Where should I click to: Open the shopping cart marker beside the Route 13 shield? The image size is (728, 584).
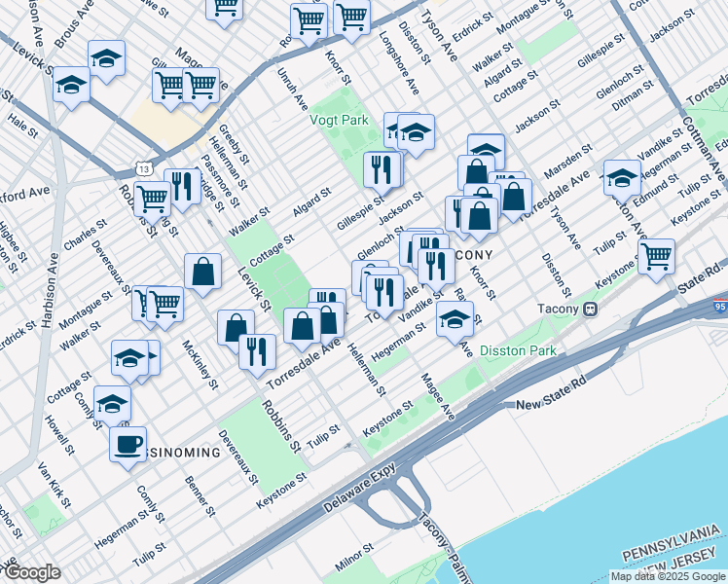point(152,201)
